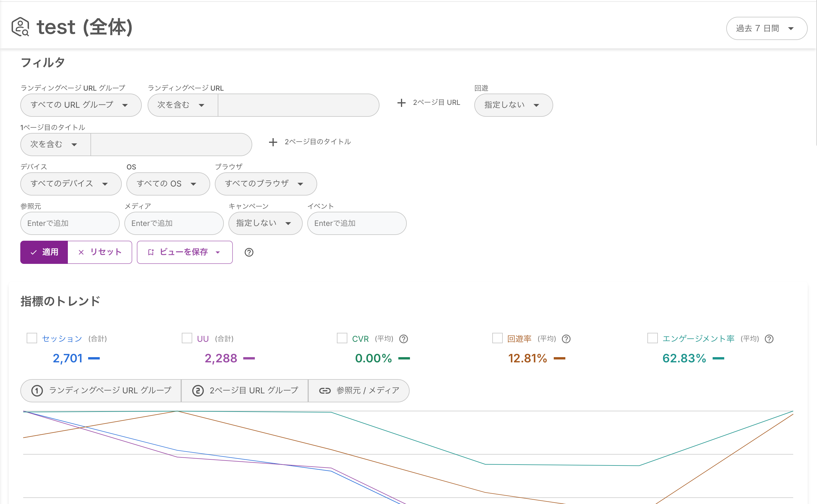Open the すべてのブラウザ dropdown
Screen dimensions: 817x504
click(x=265, y=184)
